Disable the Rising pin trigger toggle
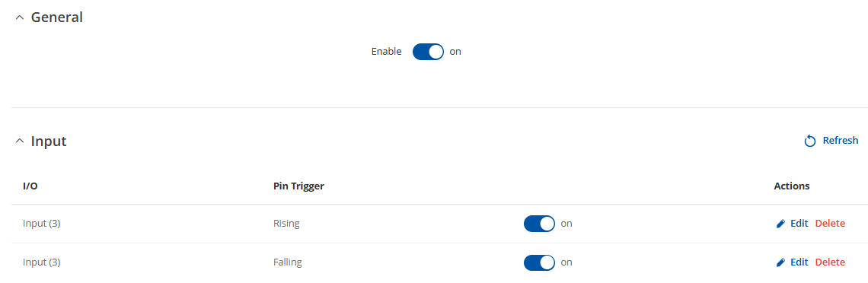The width and height of the screenshot is (868, 283). click(x=539, y=224)
